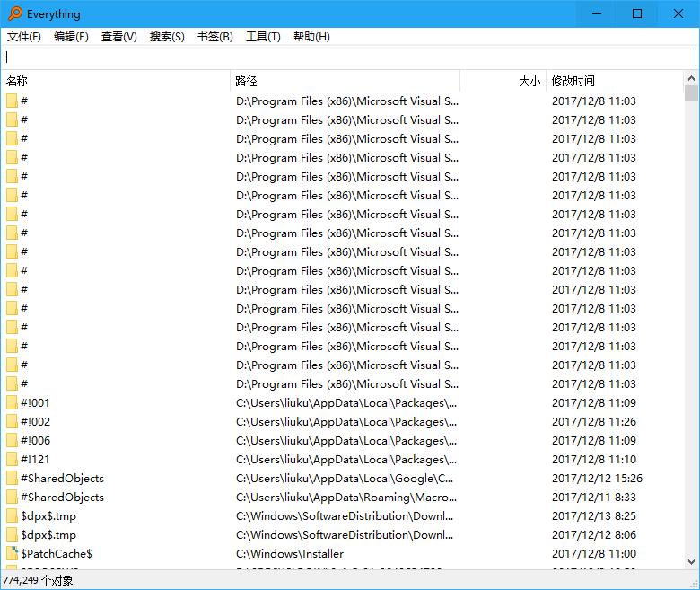Click folder icon of $dpx$.tmp dated 2017/12/13
The width and height of the screenshot is (700, 590).
(12, 515)
